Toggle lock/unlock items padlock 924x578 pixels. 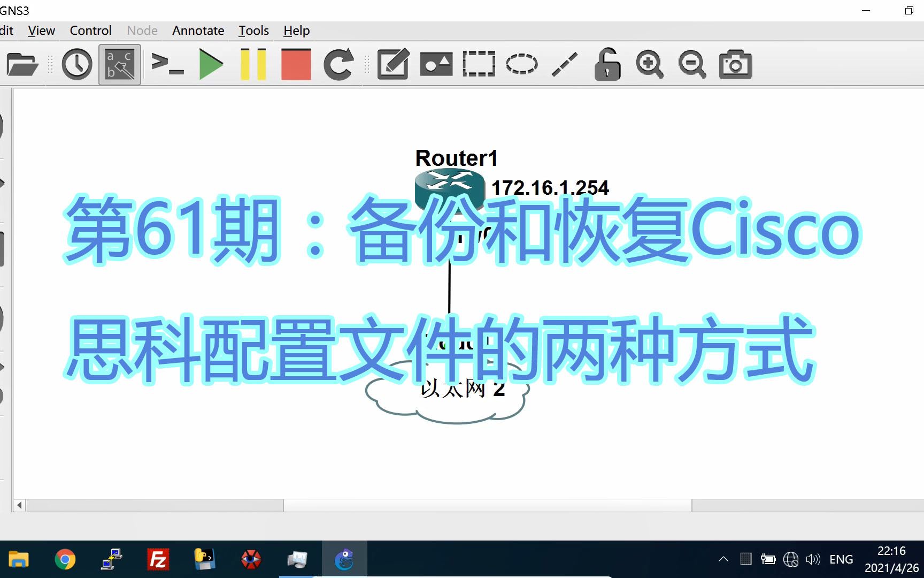point(607,64)
